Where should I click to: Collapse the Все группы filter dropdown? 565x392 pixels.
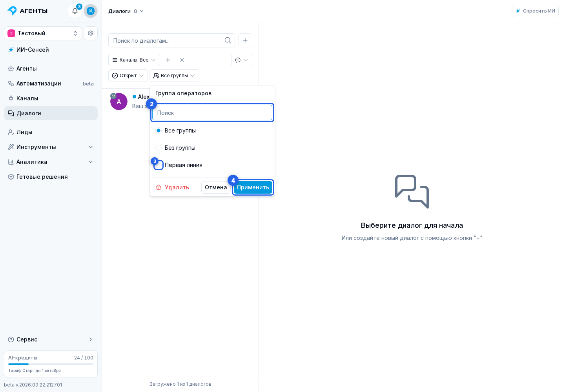click(174, 76)
